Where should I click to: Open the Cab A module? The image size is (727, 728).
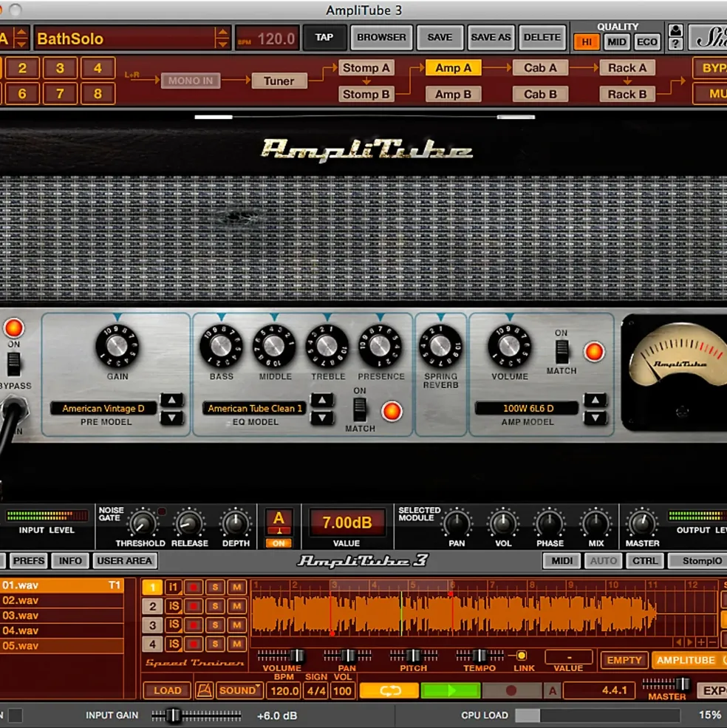(540, 68)
